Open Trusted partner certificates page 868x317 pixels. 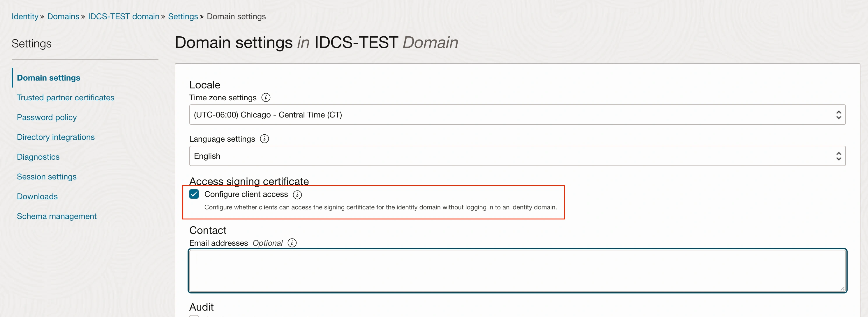pos(65,97)
